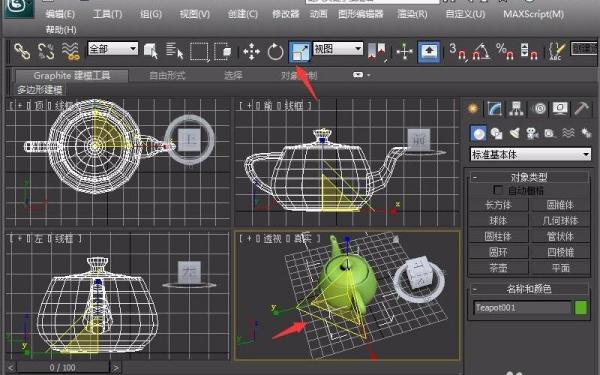Select the Shapes category icon
The height and width of the screenshot is (375, 600).
click(x=496, y=134)
